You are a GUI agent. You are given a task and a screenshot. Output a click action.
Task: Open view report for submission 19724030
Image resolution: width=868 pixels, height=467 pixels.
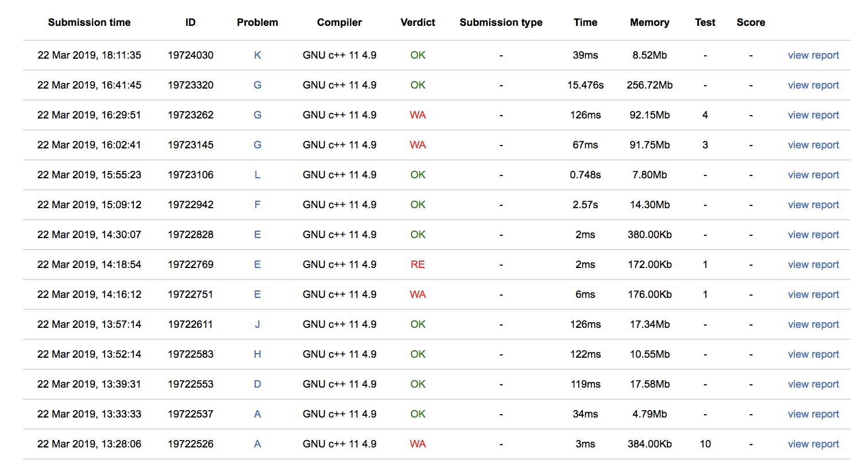coord(813,55)
